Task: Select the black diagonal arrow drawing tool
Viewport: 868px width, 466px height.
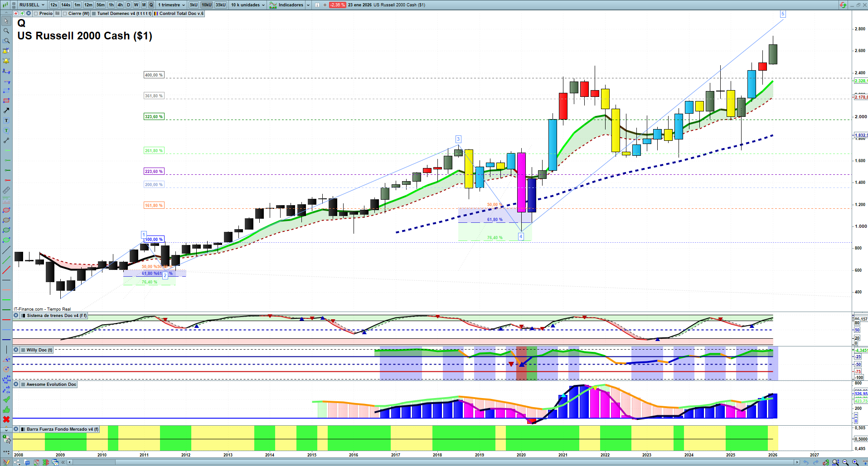Action: pyautogui.click(x=6, y=110)
